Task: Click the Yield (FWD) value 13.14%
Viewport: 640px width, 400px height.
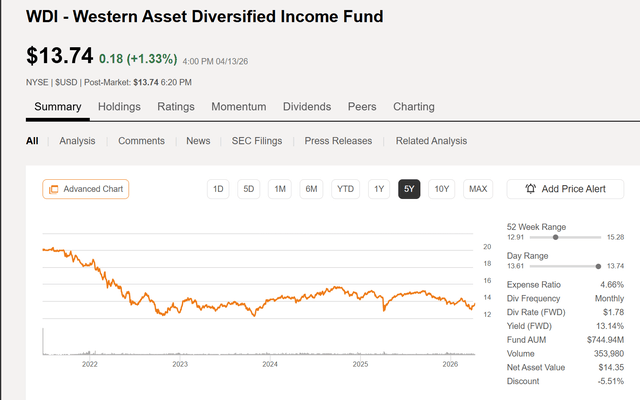Action: click(610, 326)
